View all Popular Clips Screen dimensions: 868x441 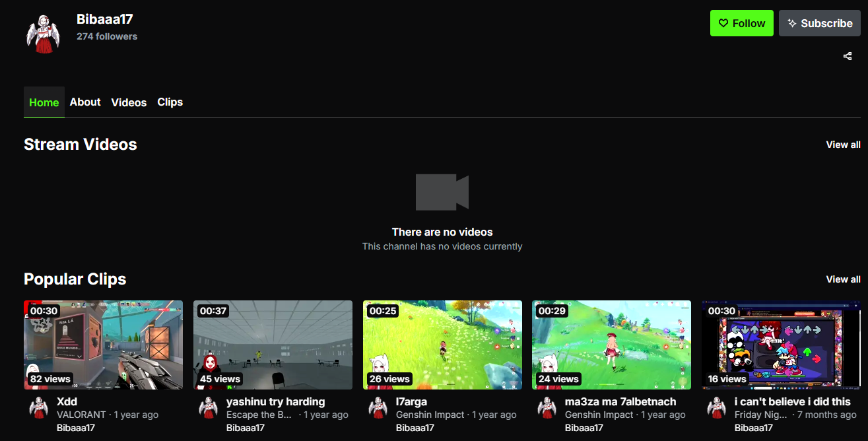(x=843, y=279)
